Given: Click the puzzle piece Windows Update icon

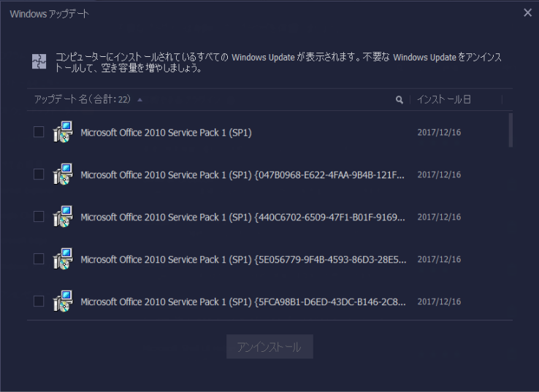Looking at the screenshot, I should tap(39, 61).
